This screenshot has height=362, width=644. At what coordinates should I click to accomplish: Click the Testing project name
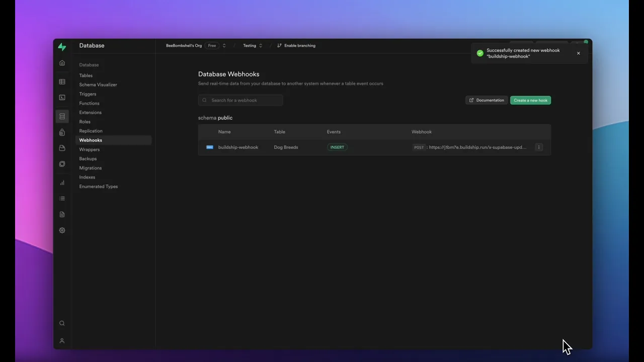pyautogui.click(x=250, y=46)
